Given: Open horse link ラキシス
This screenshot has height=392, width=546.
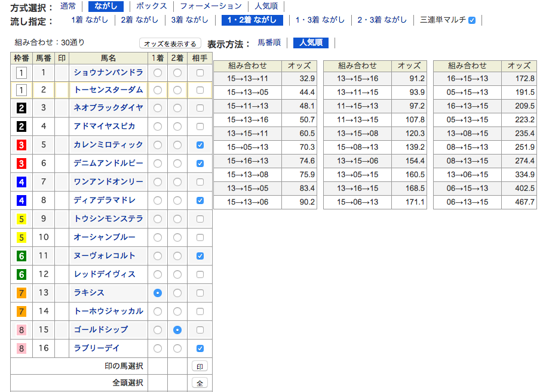Looking at the screenshot, I should [x=89, y=292].
